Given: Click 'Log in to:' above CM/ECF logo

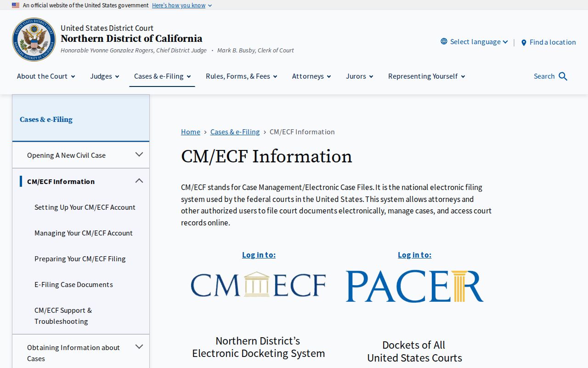Looking at the screenshot, I should click(x=259, y=255).
